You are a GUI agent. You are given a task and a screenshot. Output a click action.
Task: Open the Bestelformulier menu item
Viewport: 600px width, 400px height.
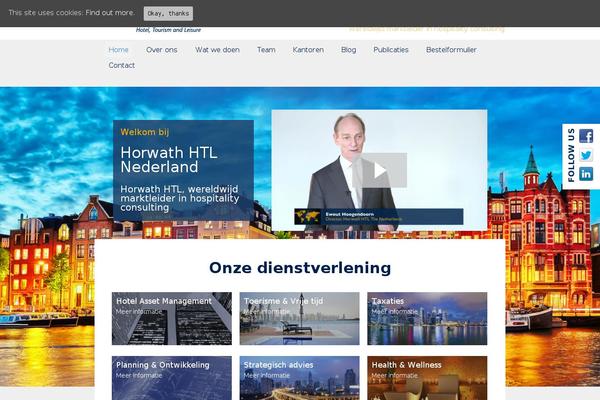pos(451,50)
